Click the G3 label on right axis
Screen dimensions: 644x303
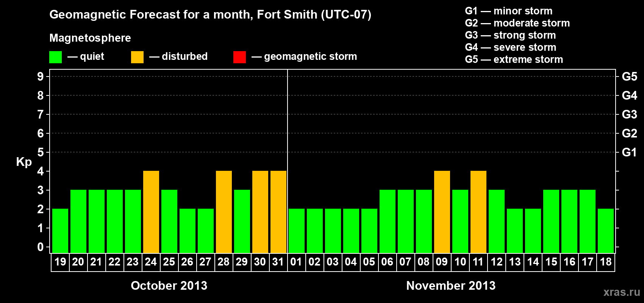pyautogui.click(x=630, y=114)
